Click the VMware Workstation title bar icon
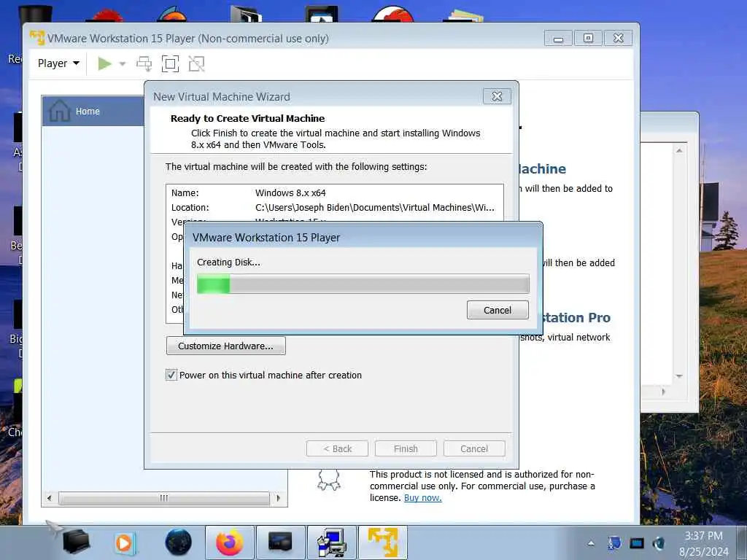Viewport: 747px width, 560px height. click(36, 38)
